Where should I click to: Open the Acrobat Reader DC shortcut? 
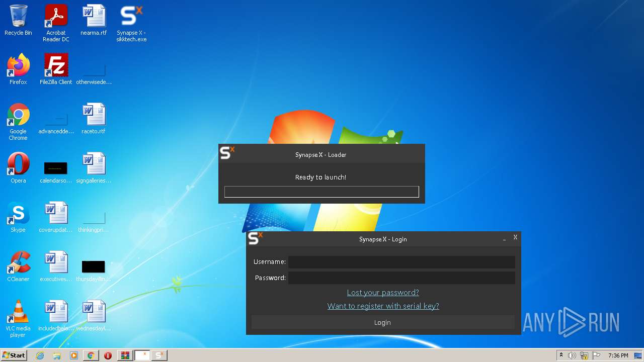(56, 23)
